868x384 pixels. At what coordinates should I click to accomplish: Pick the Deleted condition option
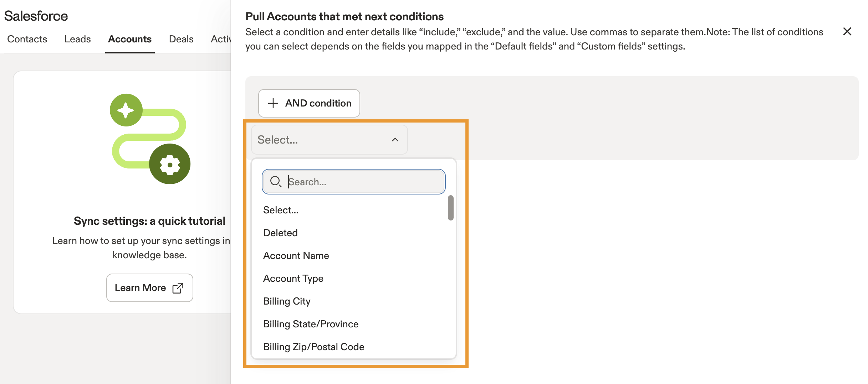353,233
